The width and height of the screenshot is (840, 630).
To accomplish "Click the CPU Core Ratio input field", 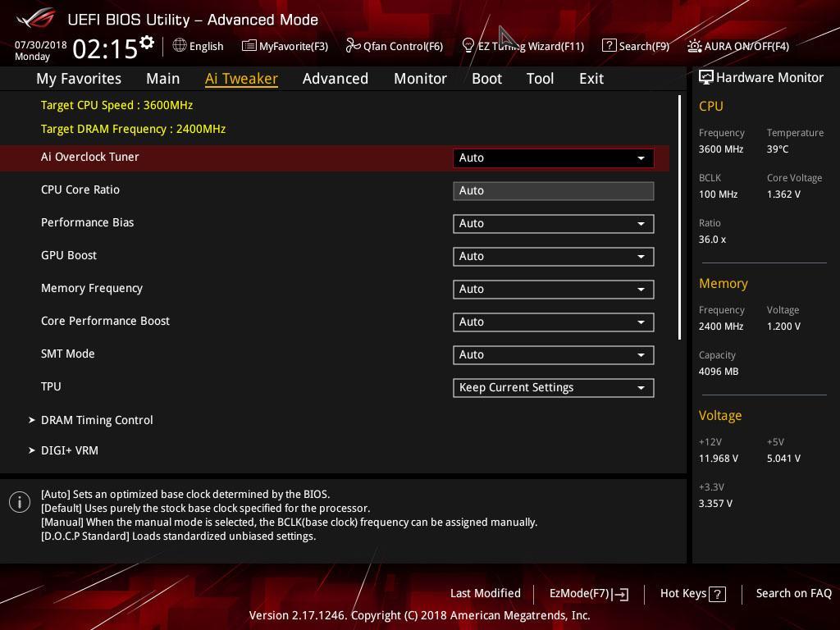I will point(554,190).
